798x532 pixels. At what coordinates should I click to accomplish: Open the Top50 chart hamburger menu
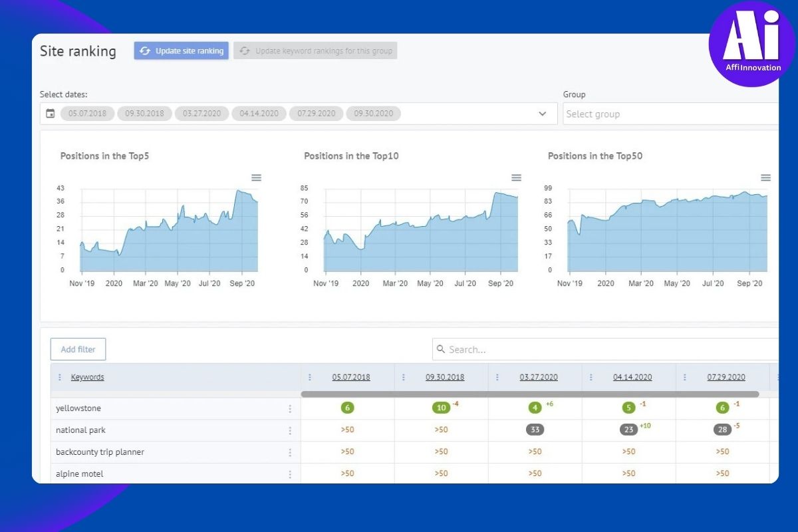765,178
